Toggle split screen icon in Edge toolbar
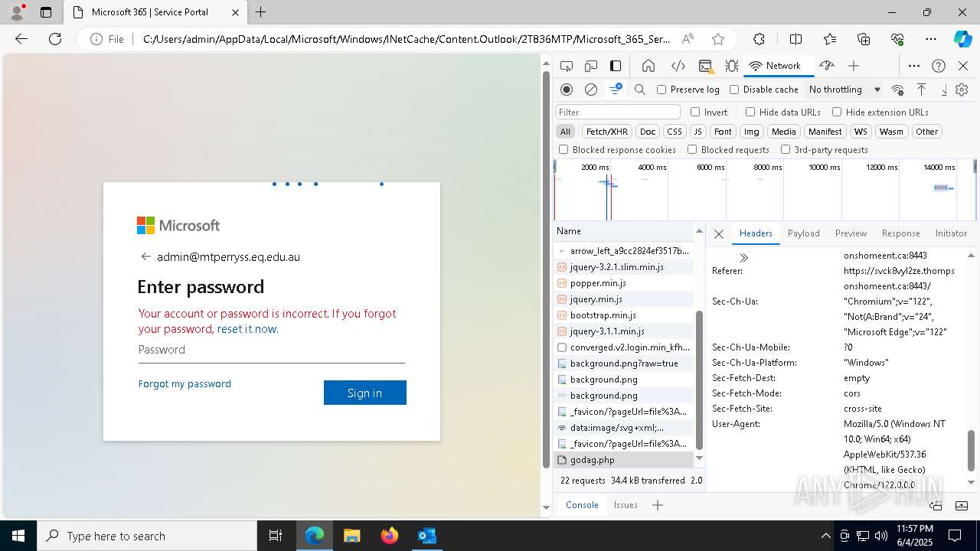 795,39
